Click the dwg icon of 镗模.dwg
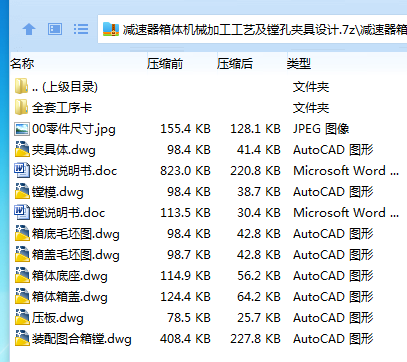The height and width of the screenshot is (362, 407). [x=22, y=191]
